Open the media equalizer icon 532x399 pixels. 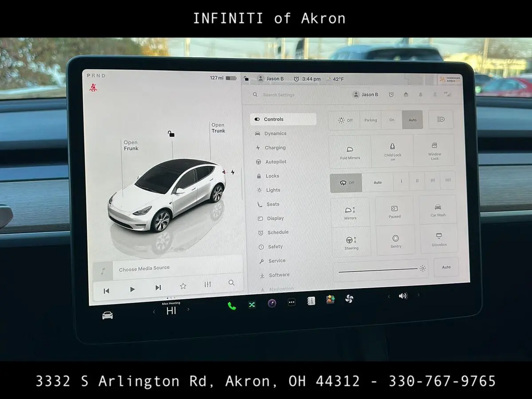pos(207,285)
